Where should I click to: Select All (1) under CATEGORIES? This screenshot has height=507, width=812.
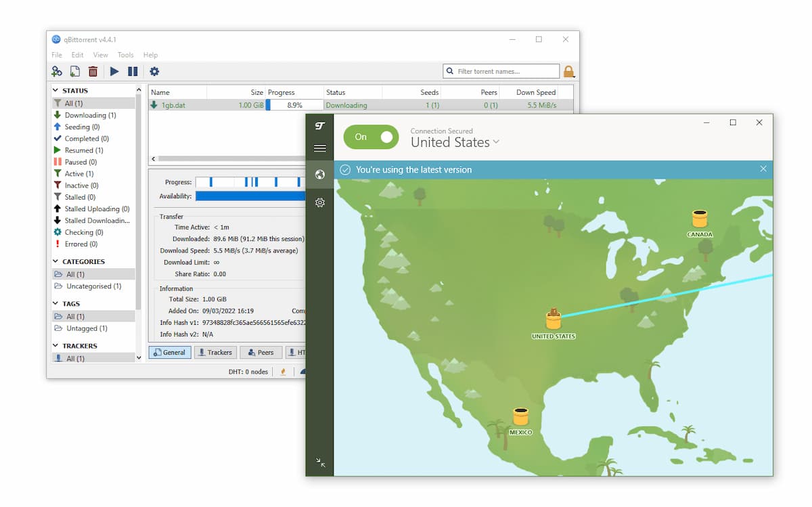point(93,274)
